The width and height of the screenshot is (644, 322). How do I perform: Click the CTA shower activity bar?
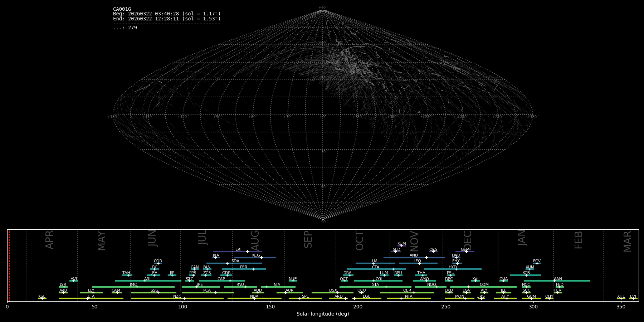point(376,269)
